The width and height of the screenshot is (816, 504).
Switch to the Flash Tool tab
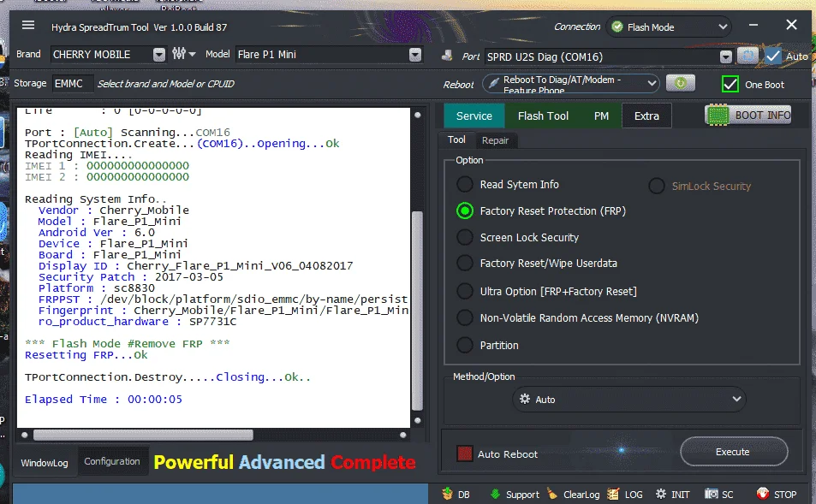click(543, 116)
